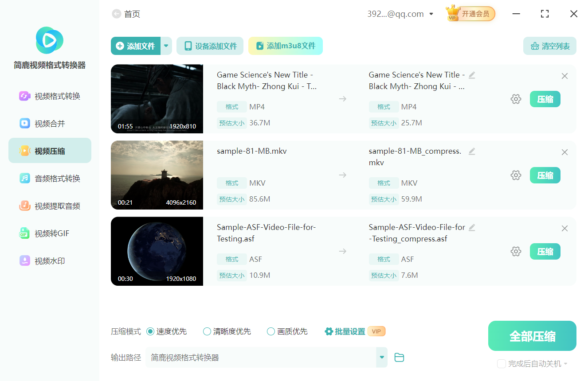The image size is (588, 381).
Task: Expand the account email dropdown
Action: 431,14
